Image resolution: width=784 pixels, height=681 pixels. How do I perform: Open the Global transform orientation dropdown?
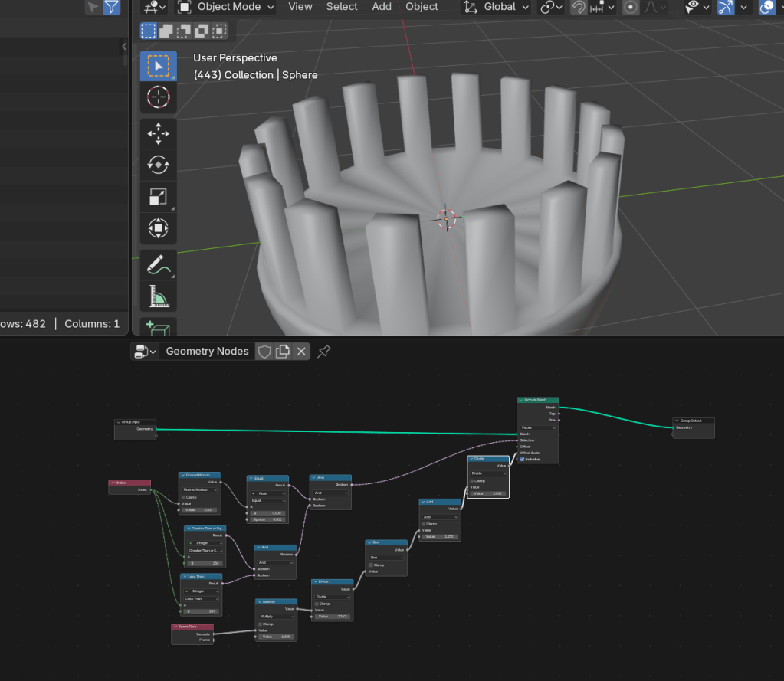(498, 7)
